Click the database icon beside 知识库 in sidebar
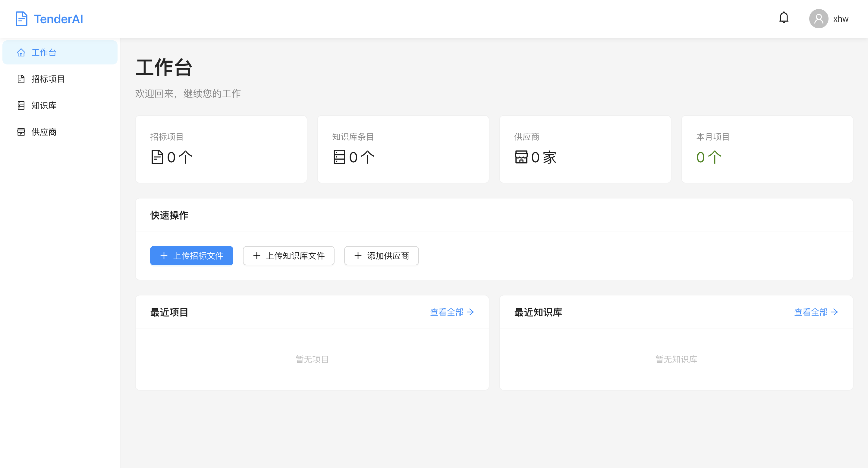 click(x=21, y=105)
